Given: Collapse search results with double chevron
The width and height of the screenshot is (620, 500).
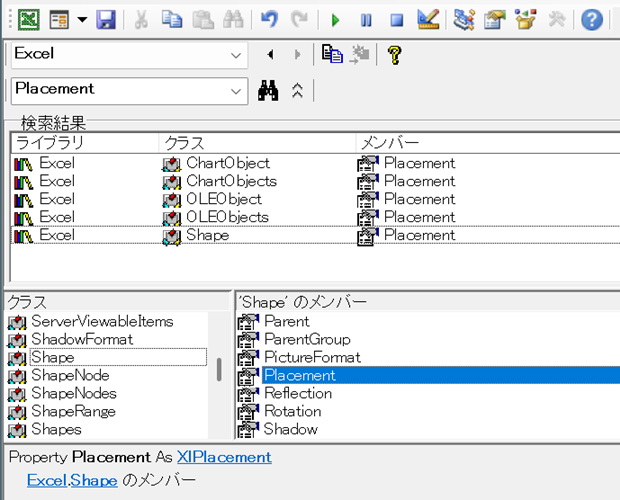Looking at the screenshot, I should [x=297, y=91].
